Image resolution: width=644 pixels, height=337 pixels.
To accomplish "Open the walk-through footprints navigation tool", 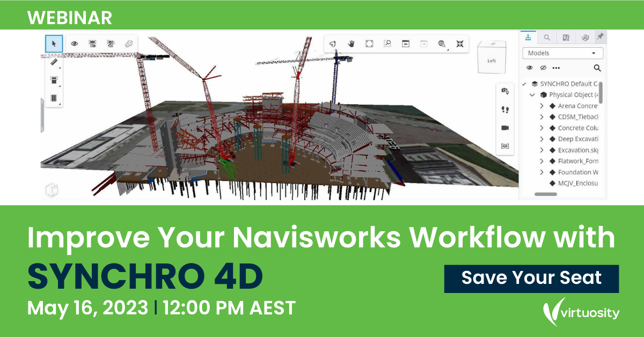I will click(x=504, y=109).
